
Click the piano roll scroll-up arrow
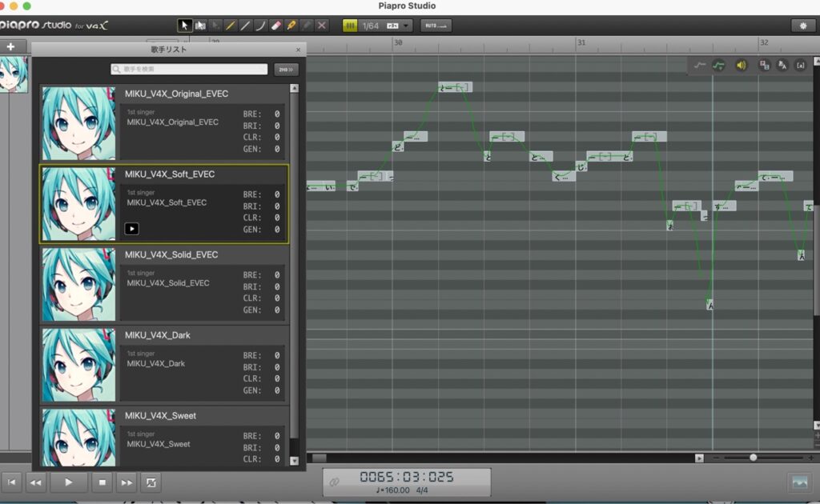click(817, 61)
